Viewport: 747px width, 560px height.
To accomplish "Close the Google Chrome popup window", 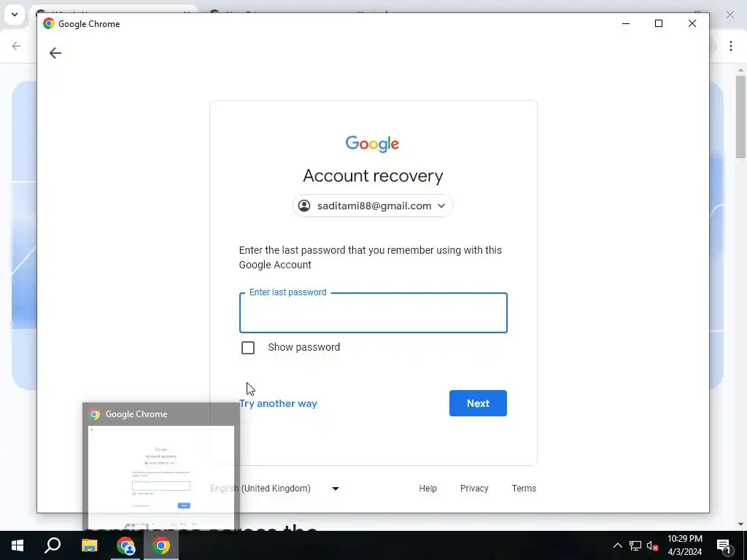I will click(692, 23).
